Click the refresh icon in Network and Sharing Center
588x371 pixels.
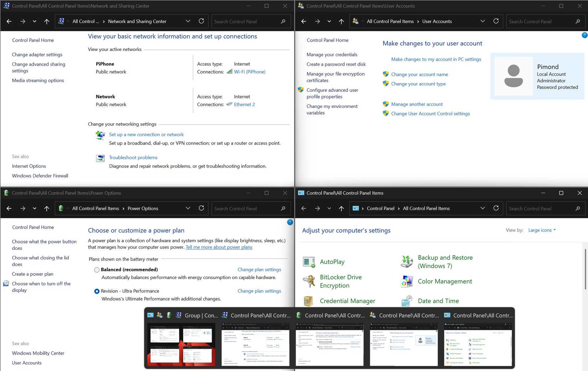tap(201, 21)
